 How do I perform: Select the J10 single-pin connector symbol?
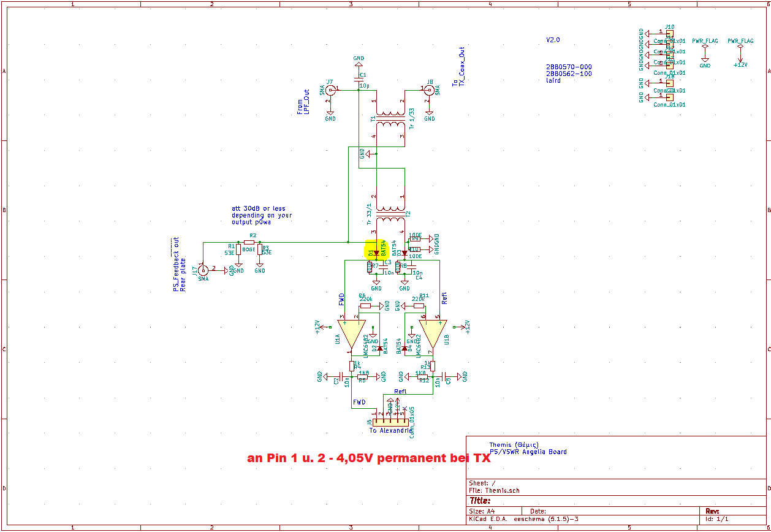pos(669,33)
